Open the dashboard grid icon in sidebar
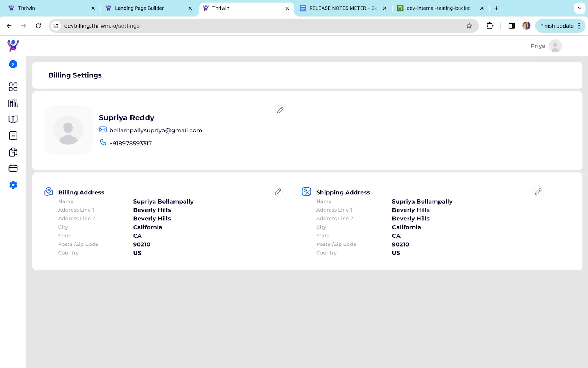 [13, 87]
